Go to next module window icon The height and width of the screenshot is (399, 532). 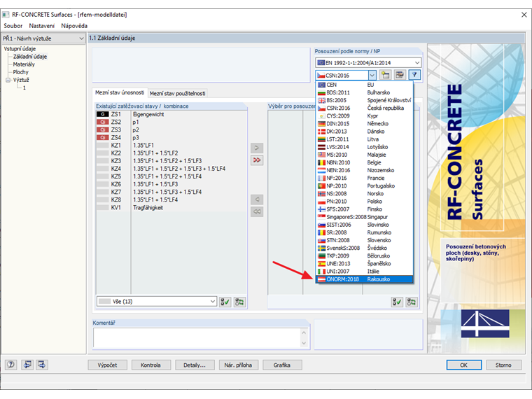coord(42,365)
